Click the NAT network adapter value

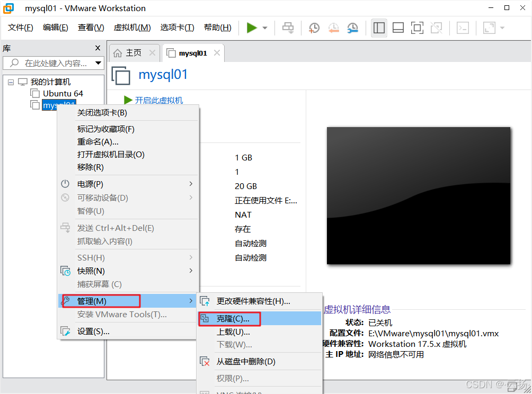[x=243, y=214]
